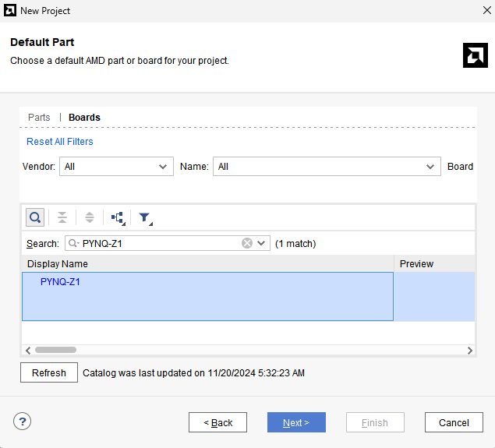Clear the search text with X icon
Screen dimensions: 495x448
click(x=247, y=243)
